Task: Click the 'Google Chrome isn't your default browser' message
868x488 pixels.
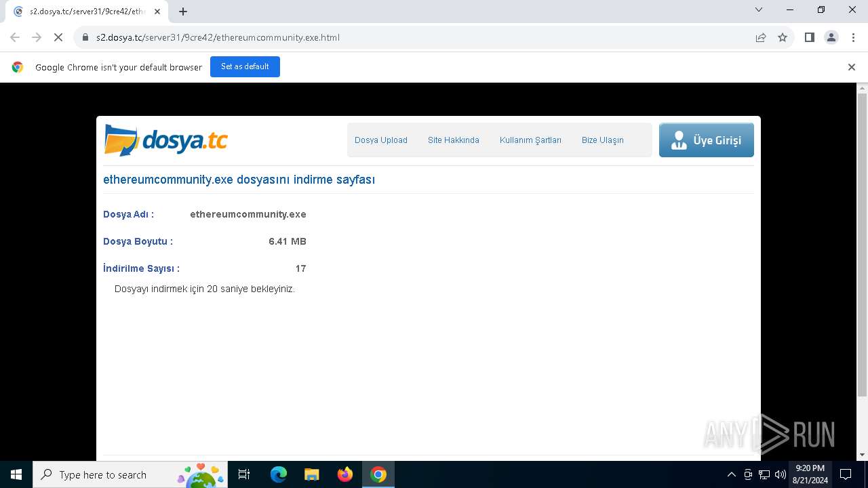Action: [119, 67]
